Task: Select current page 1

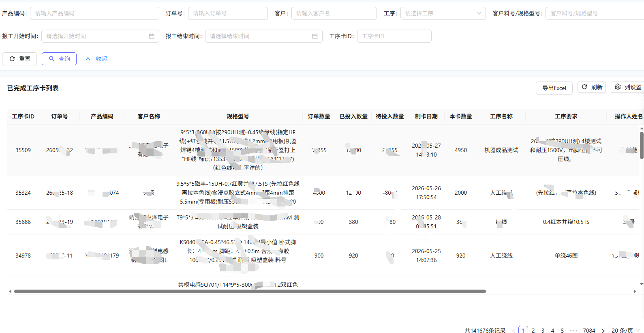Action: coord(523,330)
